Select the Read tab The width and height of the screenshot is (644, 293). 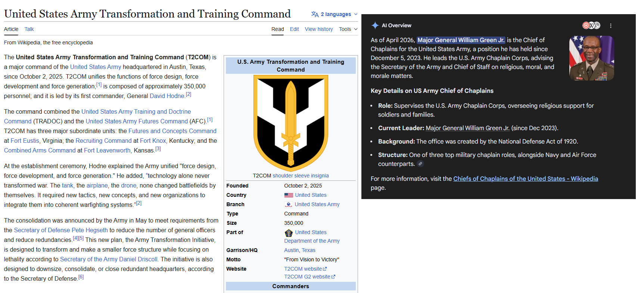click(x=277, y=29)
